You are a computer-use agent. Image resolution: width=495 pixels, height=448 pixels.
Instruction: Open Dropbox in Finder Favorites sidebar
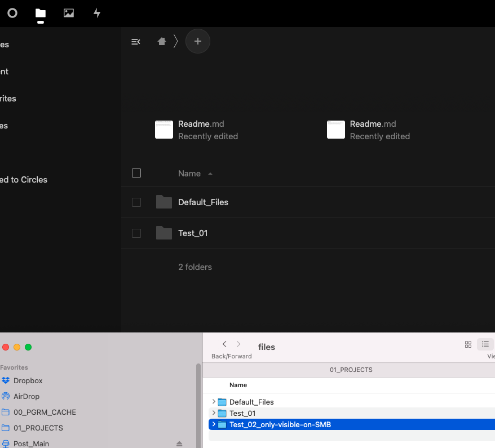pyautogui.click(x=28, y=380)
